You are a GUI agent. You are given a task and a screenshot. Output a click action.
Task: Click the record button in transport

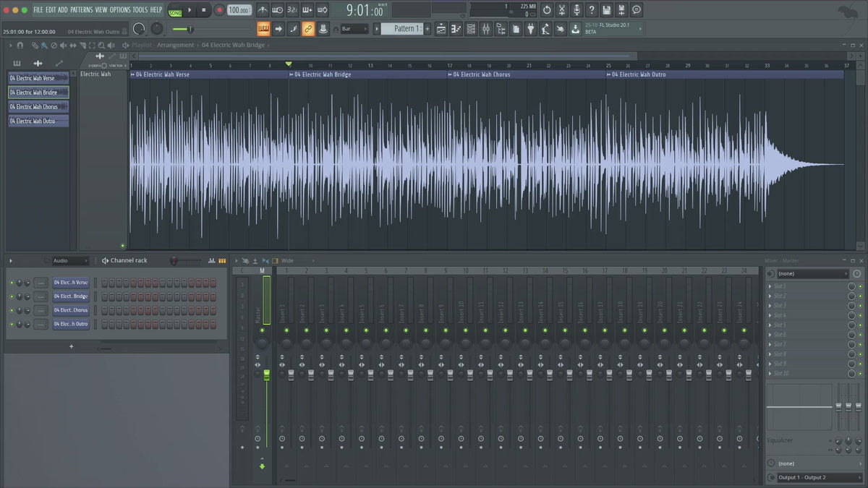(219, 10)
